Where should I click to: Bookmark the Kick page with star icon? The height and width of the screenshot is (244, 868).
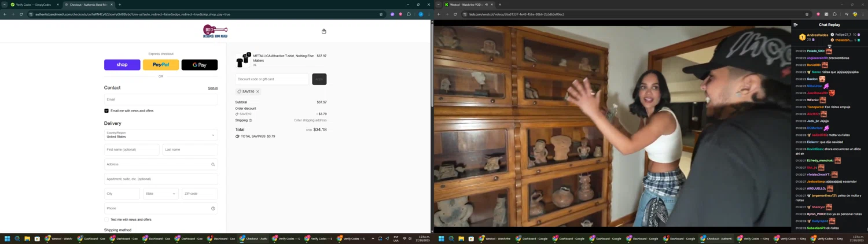807,14
